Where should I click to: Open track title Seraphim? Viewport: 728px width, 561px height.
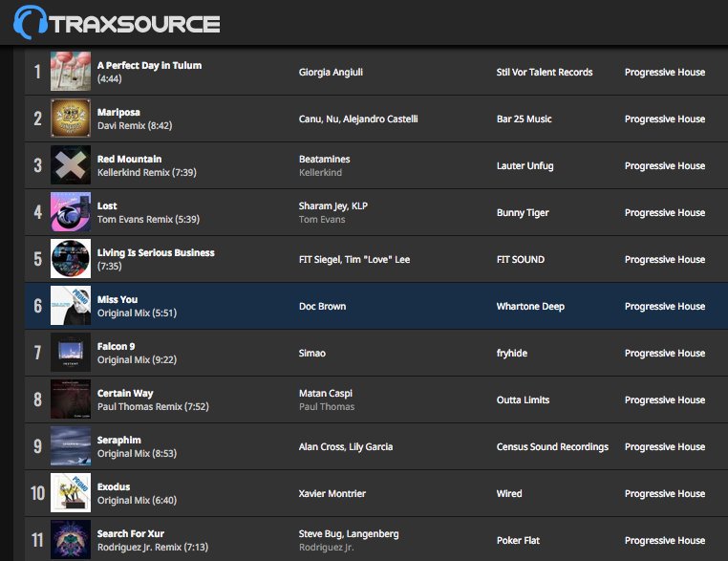(x=119, y=441)
